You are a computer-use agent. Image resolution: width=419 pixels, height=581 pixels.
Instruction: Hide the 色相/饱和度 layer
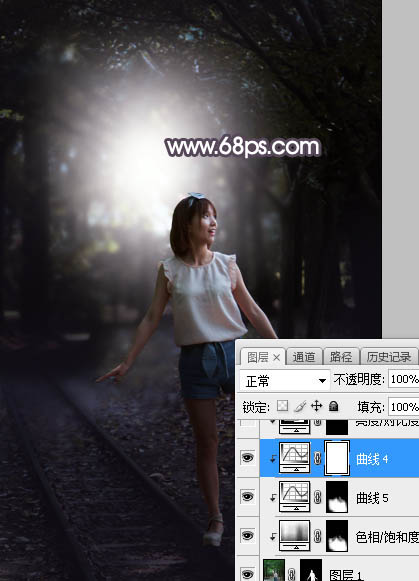[x=247, y=535]
